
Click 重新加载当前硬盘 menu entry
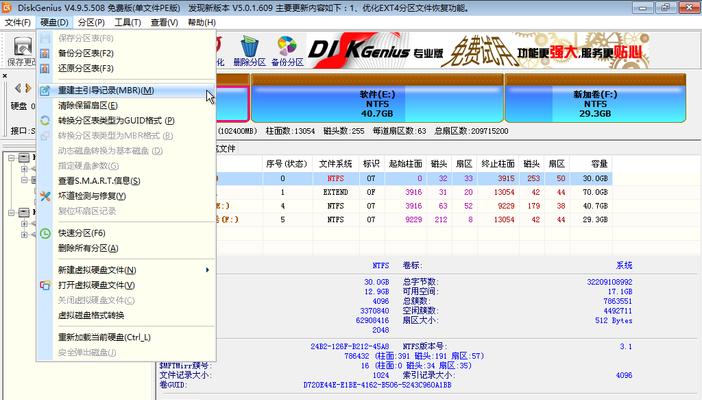103,337
